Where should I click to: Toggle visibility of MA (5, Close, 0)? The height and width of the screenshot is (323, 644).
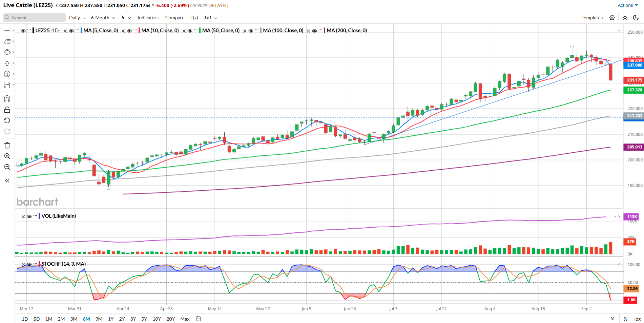tap(71, 31)
